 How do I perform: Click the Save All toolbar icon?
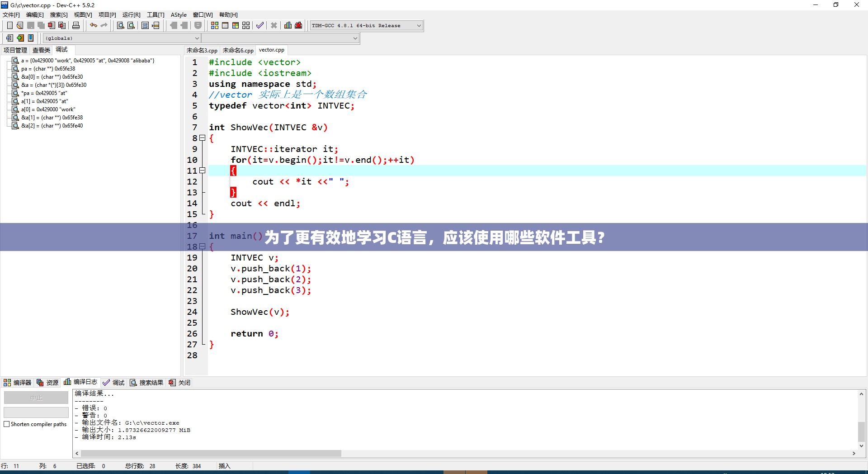point(41,26)
